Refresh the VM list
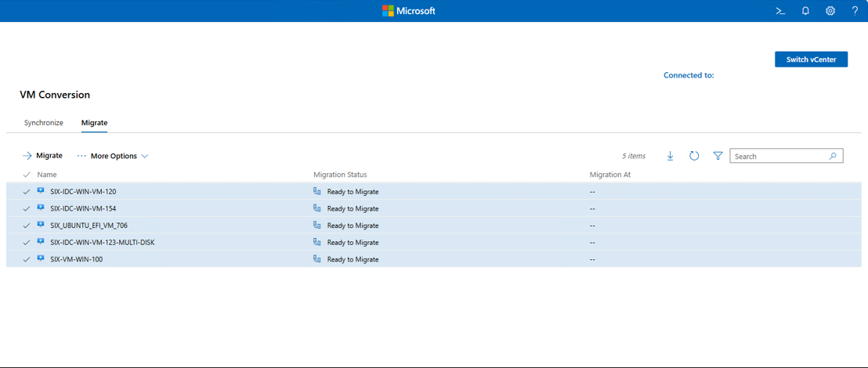The image size is (868, 368). [694, 156]
